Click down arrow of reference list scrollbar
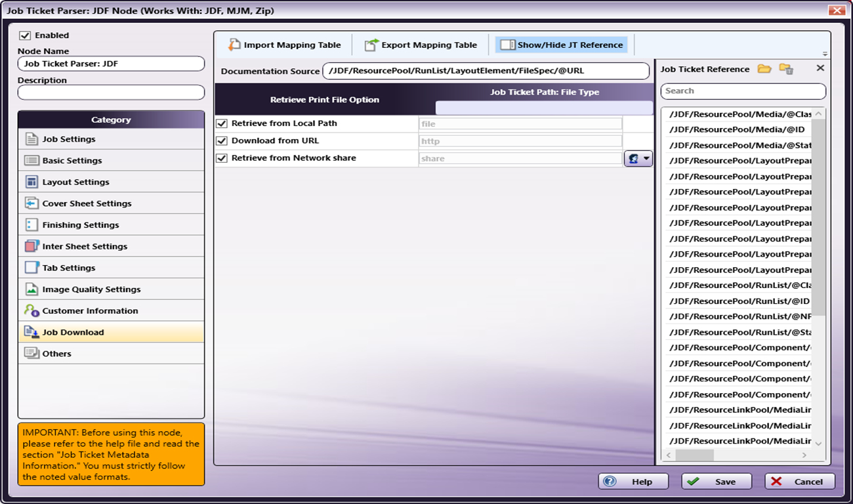Viewport: 853px width, 504px height. [x=818, y=444]
